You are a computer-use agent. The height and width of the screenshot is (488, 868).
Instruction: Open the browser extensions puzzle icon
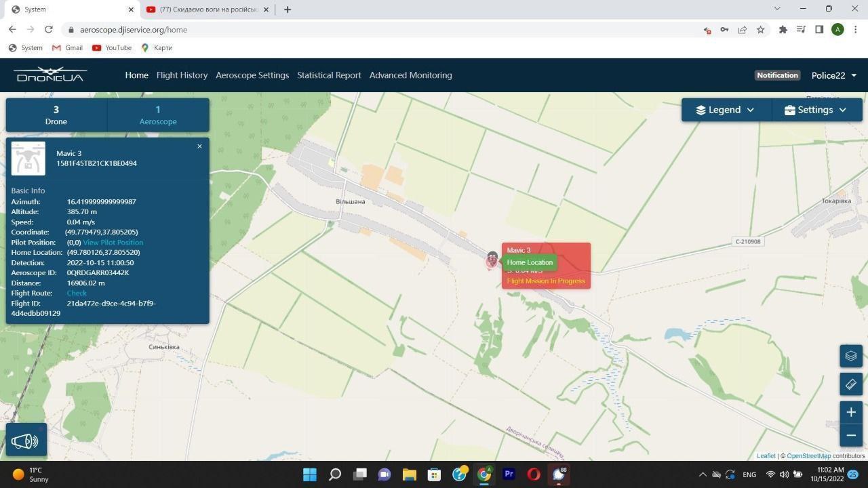point(783,30)
